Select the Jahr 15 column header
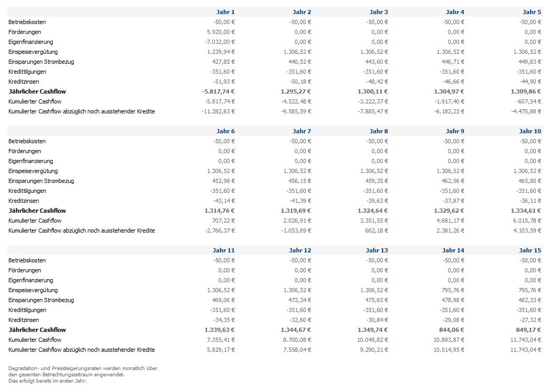This screenshot has width=550, height=392. [x=530, y=250]
